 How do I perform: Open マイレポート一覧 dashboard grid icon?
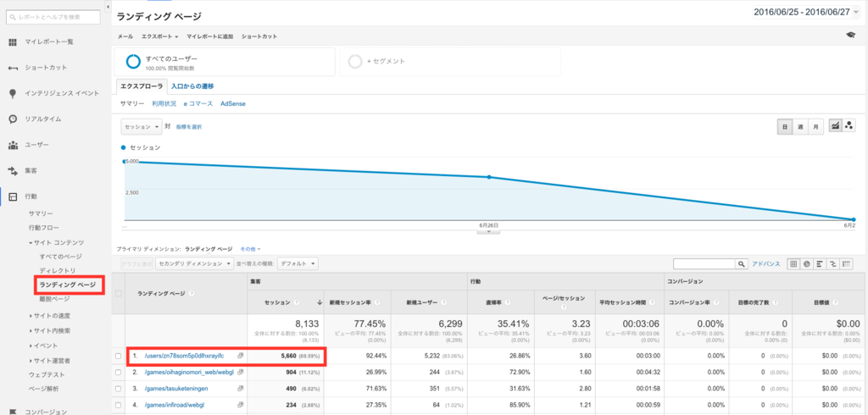pyautogui.click(x=13, y=42)
